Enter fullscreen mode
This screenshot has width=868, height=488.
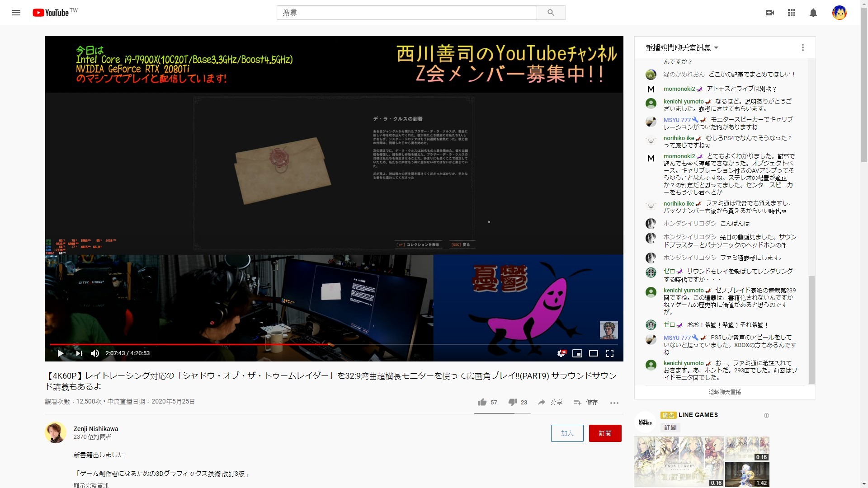(x=610, y=353)
